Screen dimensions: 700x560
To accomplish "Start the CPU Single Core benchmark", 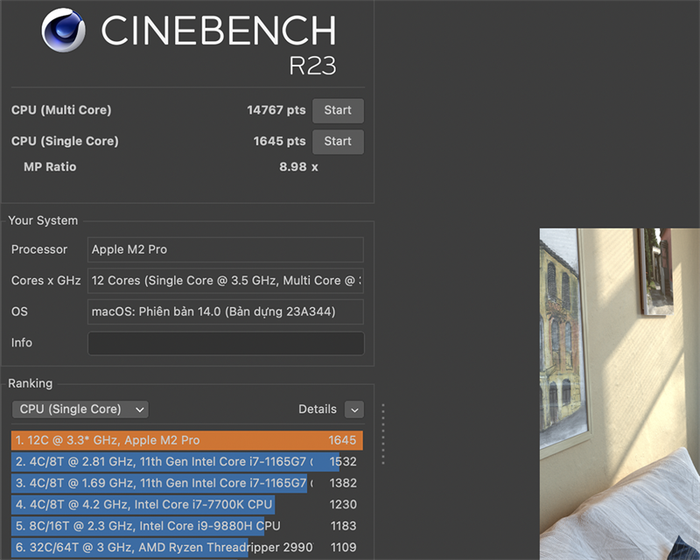I will [338, 142].
